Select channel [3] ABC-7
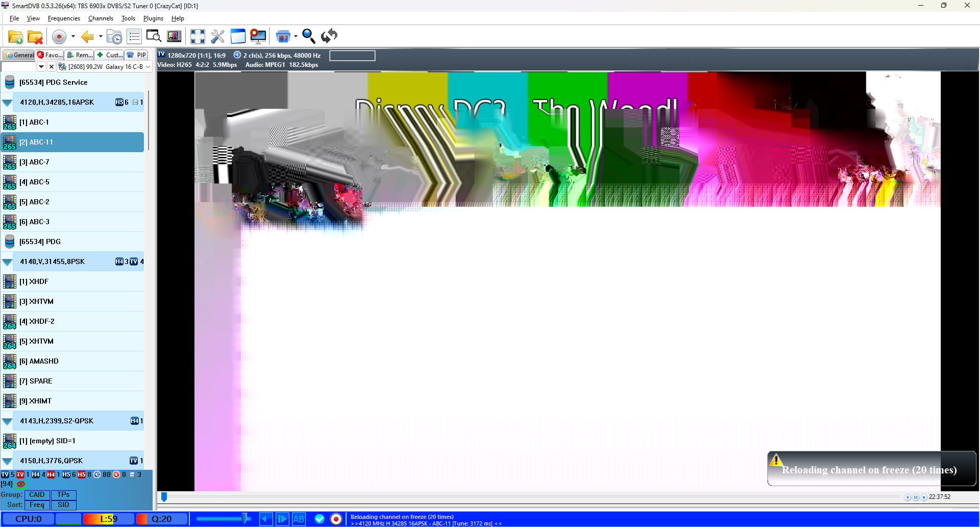Screen dimensions: 980x527 click(72, 162)
